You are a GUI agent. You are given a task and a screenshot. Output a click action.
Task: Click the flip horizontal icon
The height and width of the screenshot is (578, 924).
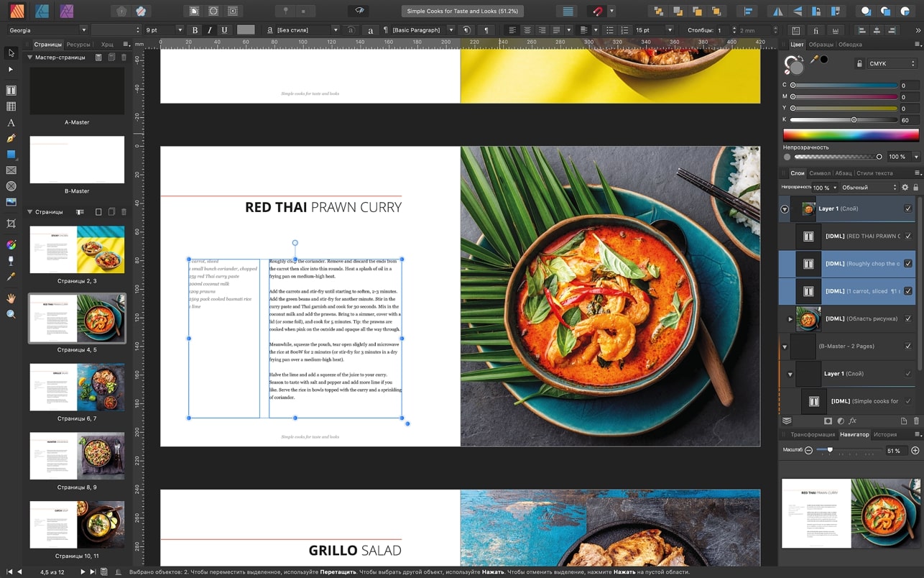pos(777,11)
